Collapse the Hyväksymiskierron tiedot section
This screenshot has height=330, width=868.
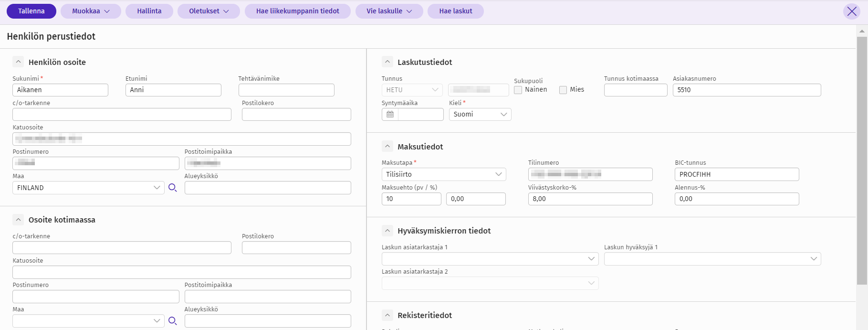[x=387, y=231]
